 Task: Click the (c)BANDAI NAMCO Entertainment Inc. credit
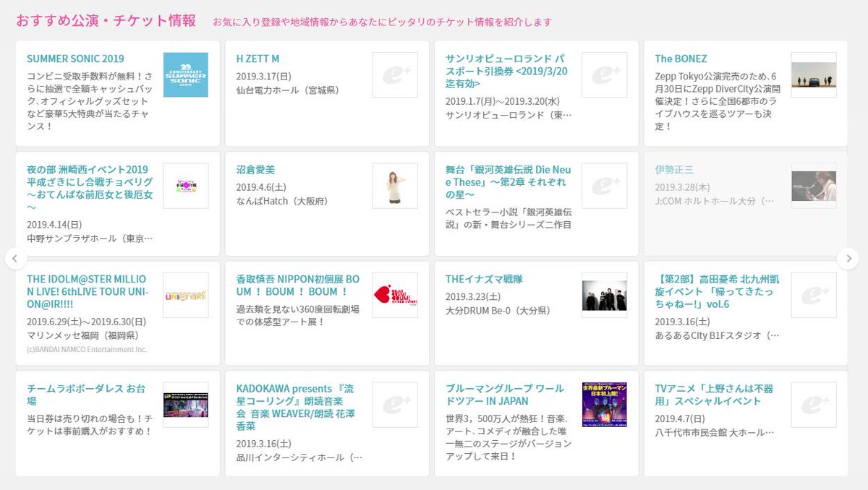tap(87, 349)
